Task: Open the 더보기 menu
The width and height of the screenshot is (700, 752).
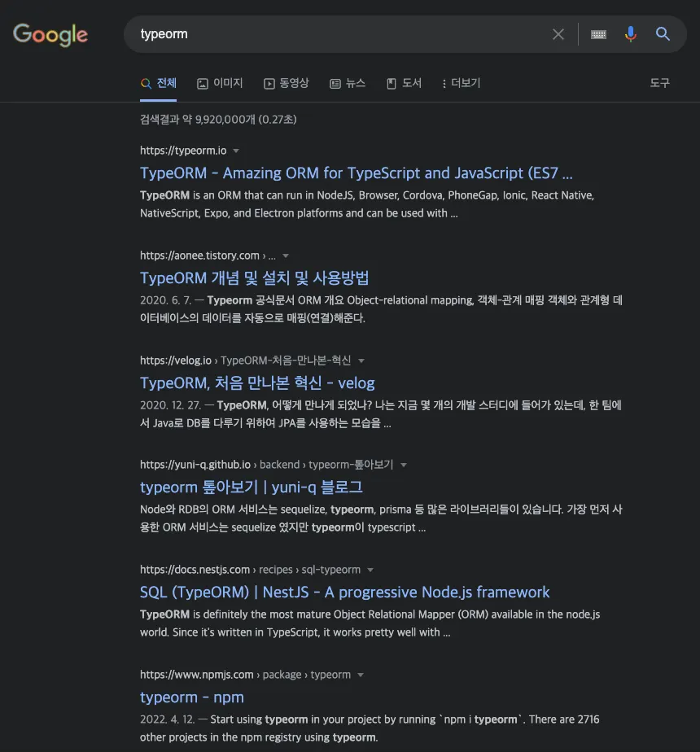Action: [x=461, y=84]
